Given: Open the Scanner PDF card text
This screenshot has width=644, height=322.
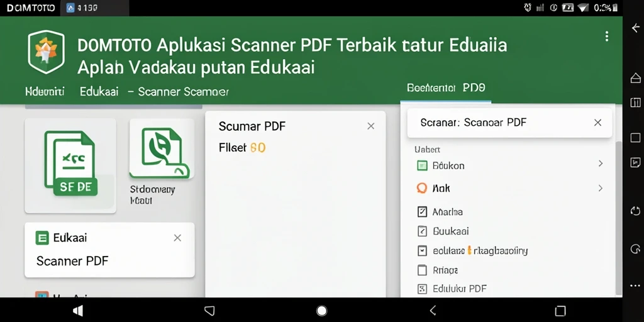Looking at the screenshot, I should pos(72,261).
